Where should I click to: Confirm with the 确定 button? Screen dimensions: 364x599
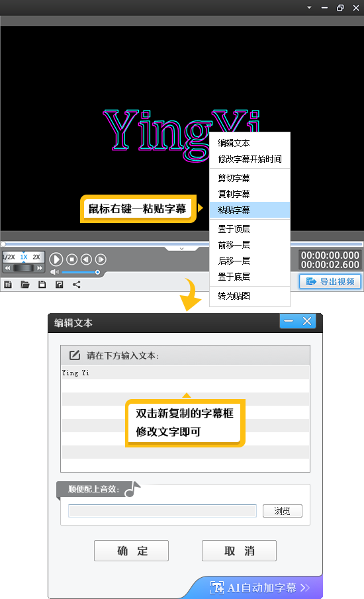tap(132, 551)
